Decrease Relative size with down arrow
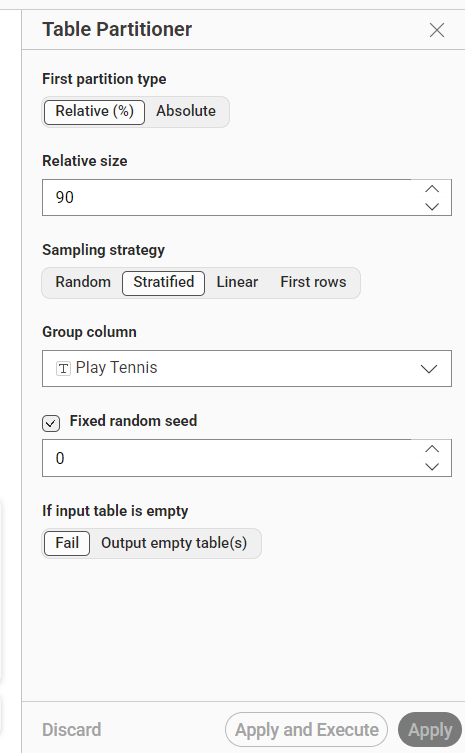Screen dimensions: 465x753 point(432,206)
